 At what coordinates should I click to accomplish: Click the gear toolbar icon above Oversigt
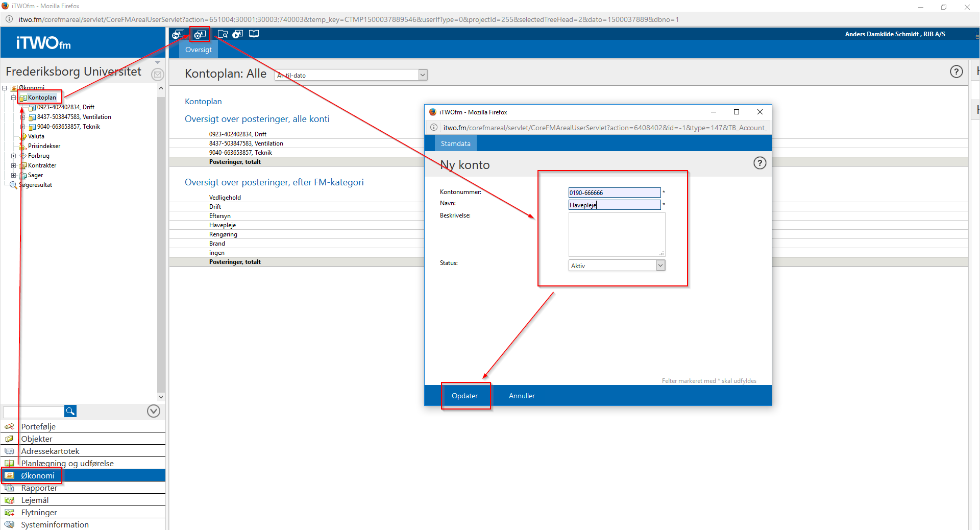(199, 34)
